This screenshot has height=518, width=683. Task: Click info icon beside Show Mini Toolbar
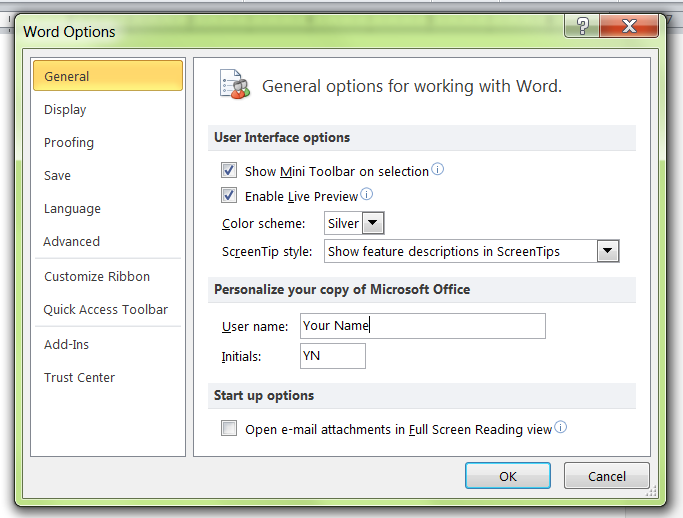pos(437,169)
